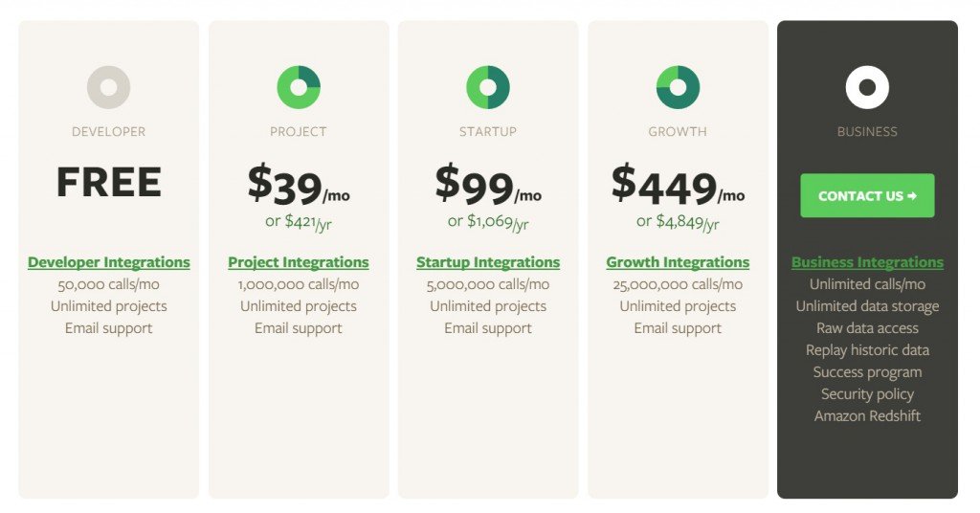Select the $449/mo price

(679, 185)
